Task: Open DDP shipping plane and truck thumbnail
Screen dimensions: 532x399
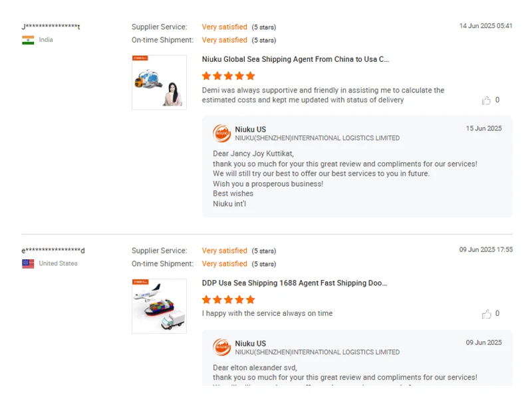Action: point(159,306)
